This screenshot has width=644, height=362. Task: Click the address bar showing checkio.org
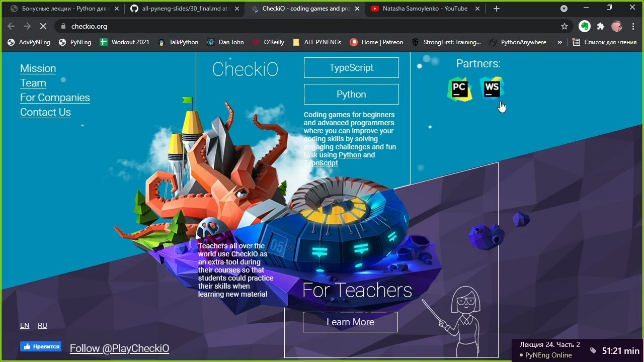click(x=311, y=26)
